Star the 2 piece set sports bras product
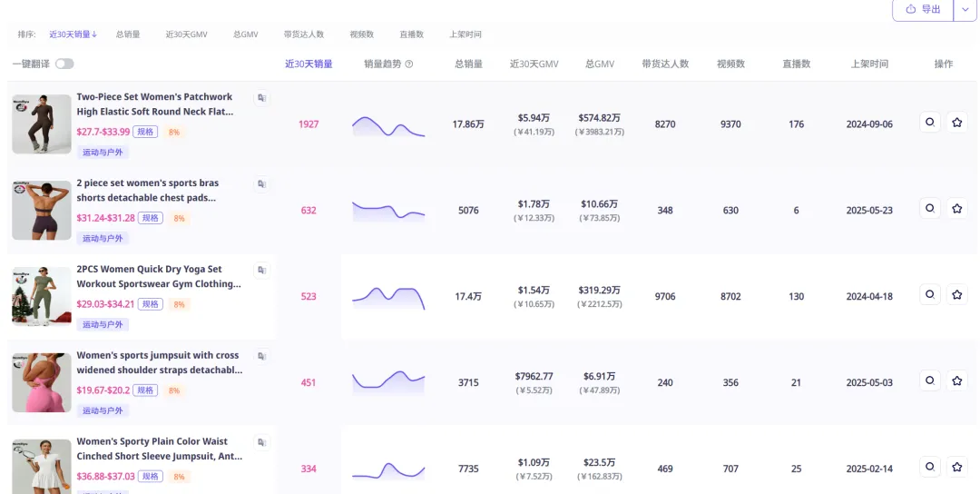The image size is (980, 494). click(x=957, y=208)
